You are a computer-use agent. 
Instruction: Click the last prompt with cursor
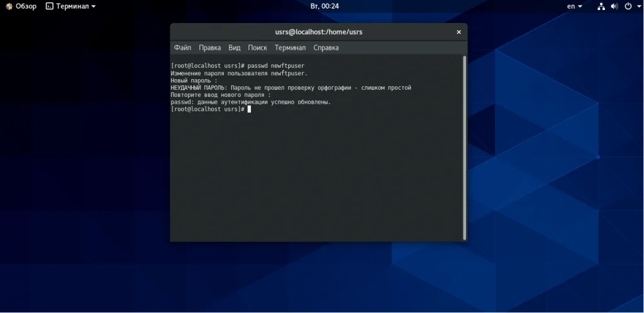211,109
